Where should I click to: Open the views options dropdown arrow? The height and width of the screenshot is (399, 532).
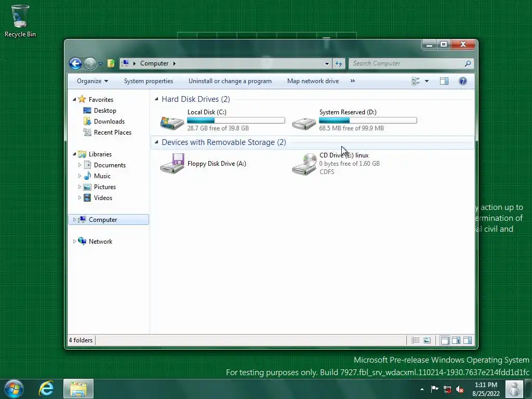pyautogui.click(x=427, y=81)
